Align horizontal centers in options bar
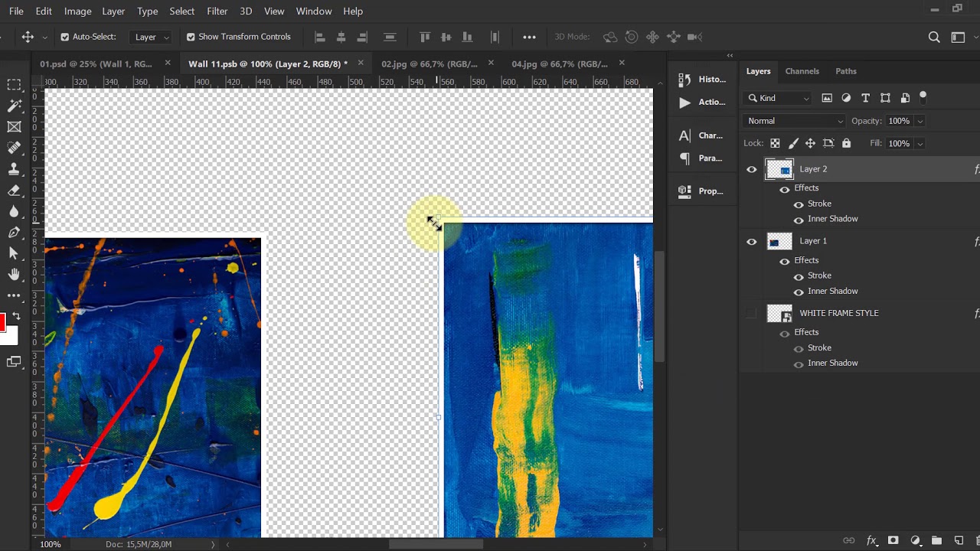The image size is (980, 551). (x=341, y=37)
